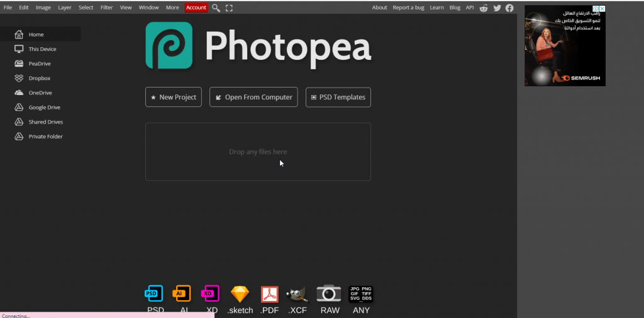Screen dimensions: 644x318
Task: Toggle fullscreen mode icon
Action: coord(229,8)
